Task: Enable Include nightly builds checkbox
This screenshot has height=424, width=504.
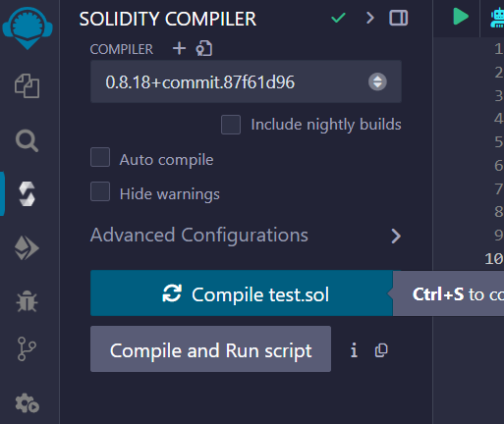Action: coord(231,125)
